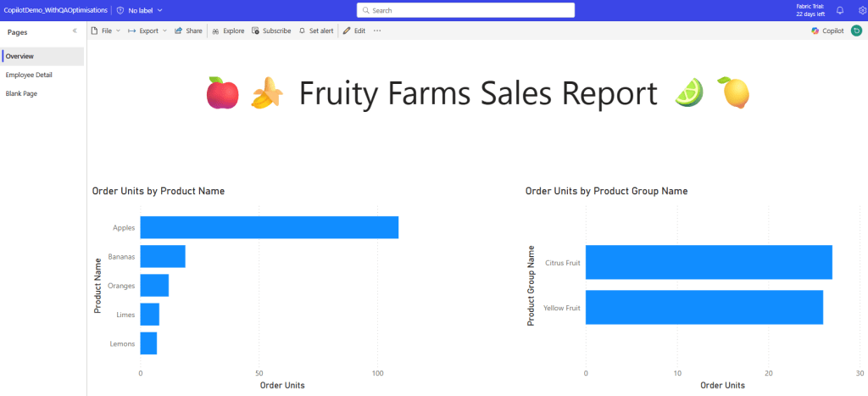Collapse the Pages pane
Image resolution: width=868 pixels, height=396 pixels.
tap(75, 31)
